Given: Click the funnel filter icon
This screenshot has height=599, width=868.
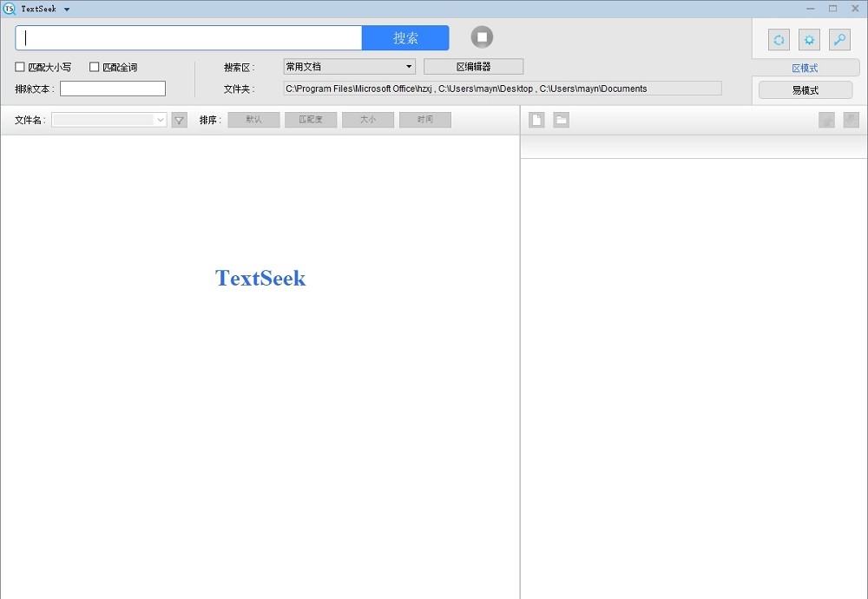Looking at the screenshot, I should pos(180,120).
